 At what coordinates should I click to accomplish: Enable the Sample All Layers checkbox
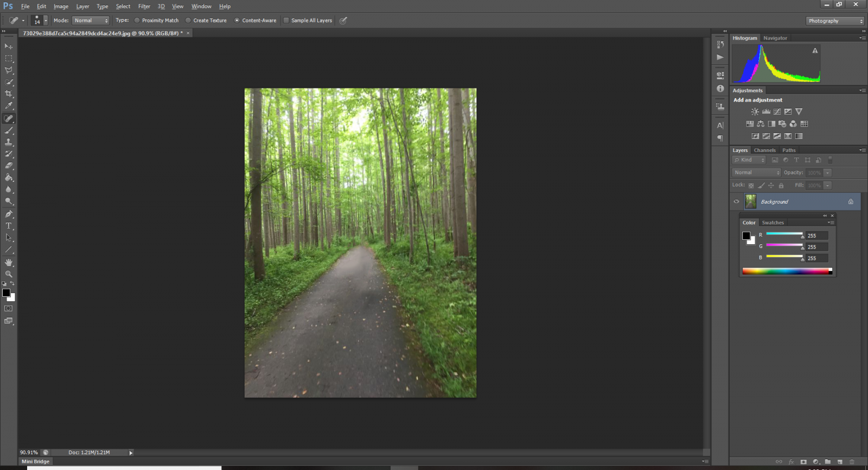286,21
